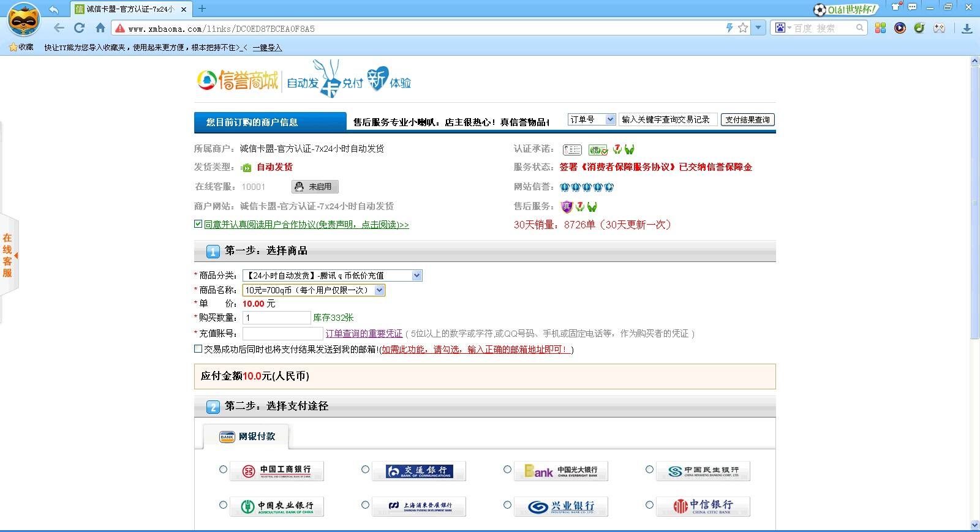Open the skin shirt icon in title bar
Image resolution: width=980 pixels, height=532 pixels.
click(897, 7)
